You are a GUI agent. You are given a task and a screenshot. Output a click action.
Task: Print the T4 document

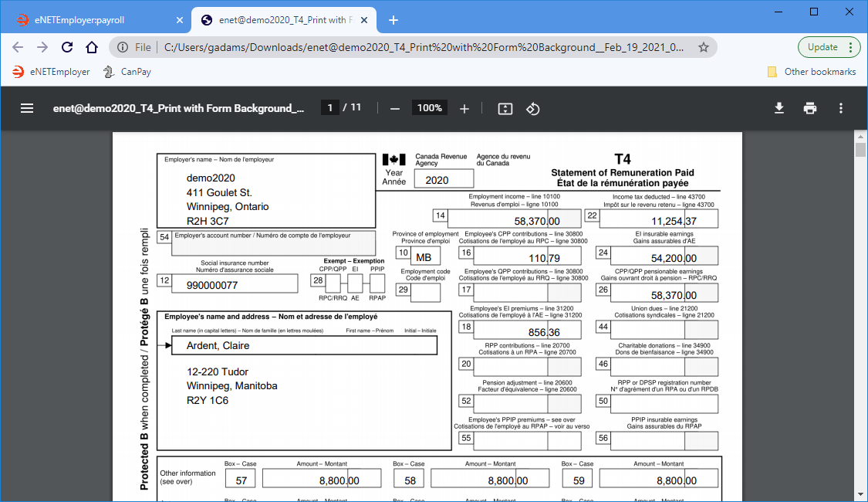tap(810, 108)
